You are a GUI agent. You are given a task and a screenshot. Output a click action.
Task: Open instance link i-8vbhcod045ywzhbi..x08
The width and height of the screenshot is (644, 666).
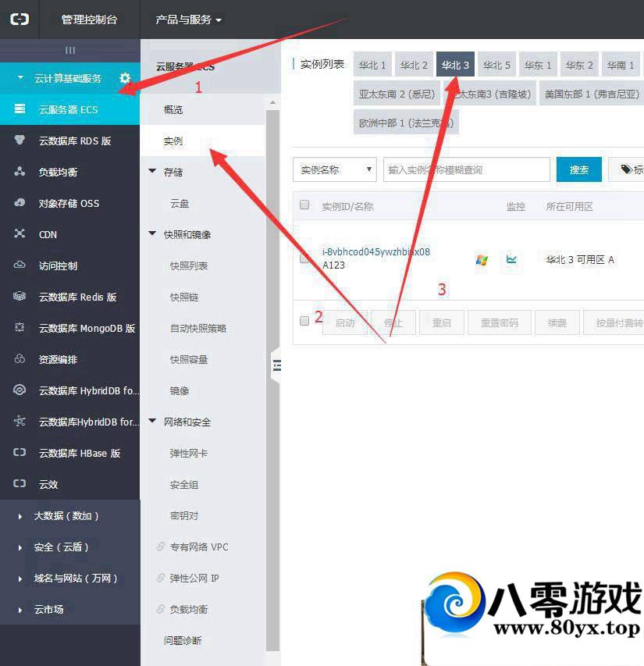(x=376, y=251)
